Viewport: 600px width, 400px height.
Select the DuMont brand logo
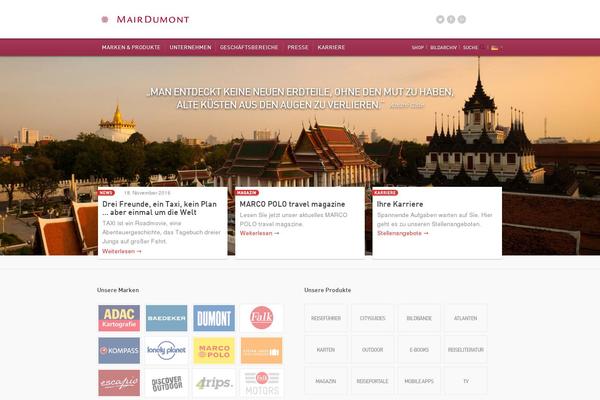tap(214, 318)
